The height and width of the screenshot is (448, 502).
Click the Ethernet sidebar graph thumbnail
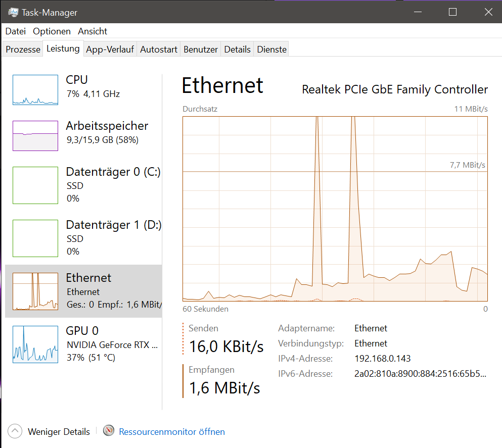coord(35,291)
